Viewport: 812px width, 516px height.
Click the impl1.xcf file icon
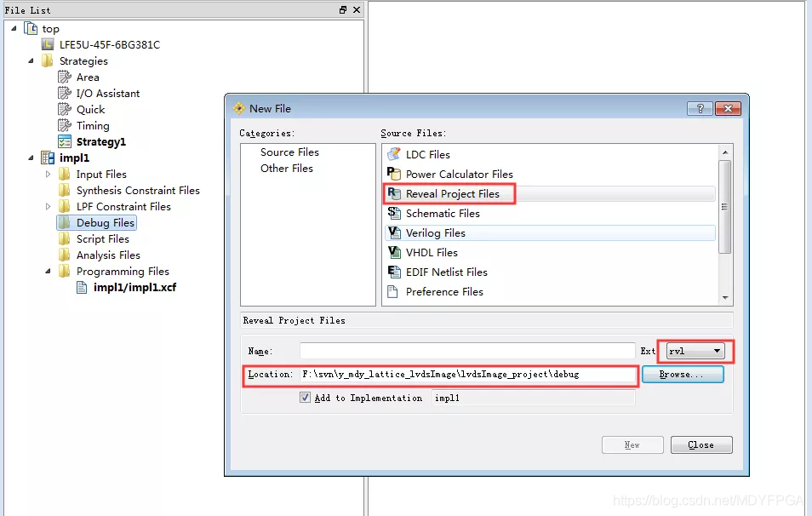point(82,287)
